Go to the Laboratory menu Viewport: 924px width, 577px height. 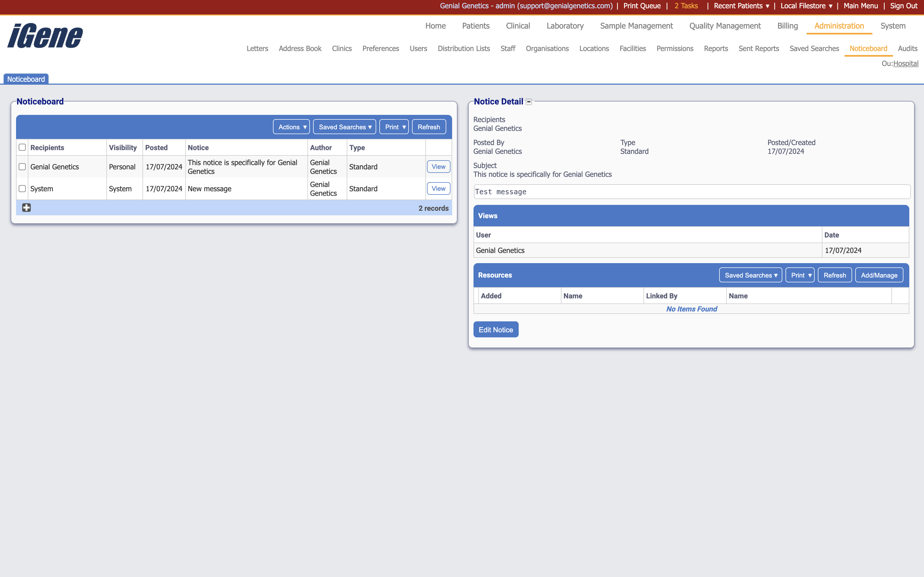click(565, 26)
